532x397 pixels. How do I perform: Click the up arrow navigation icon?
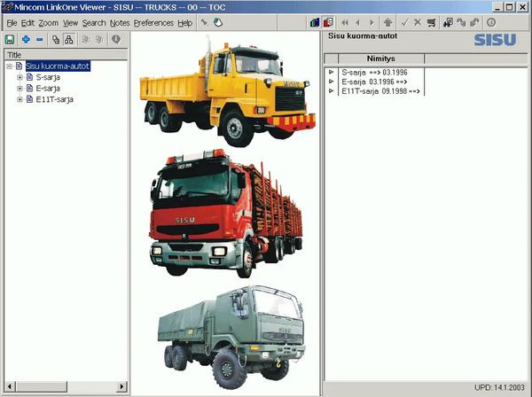388,22
